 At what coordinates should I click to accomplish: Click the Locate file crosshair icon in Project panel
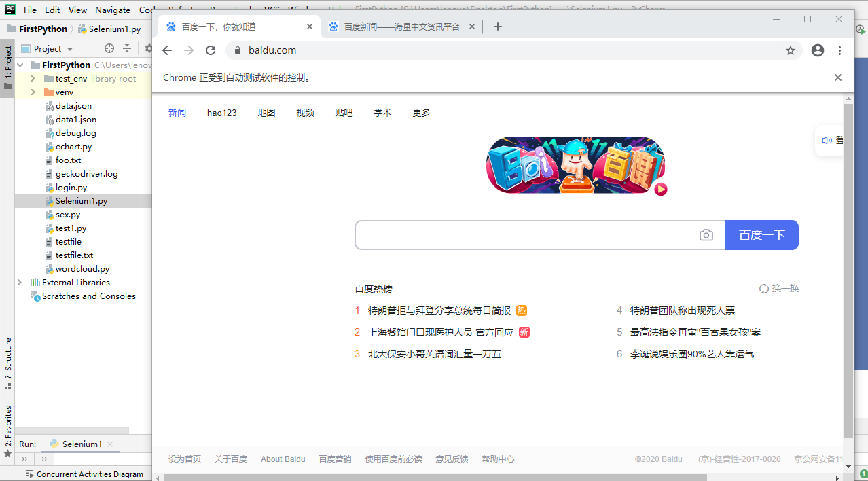click(x=108, y=48)
